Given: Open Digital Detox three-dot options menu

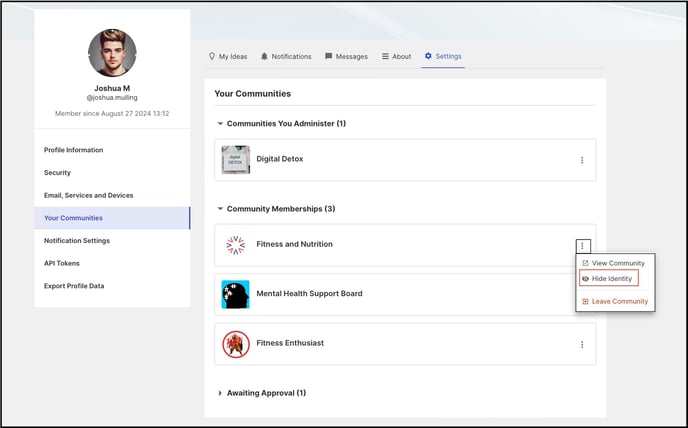Looking at the screenshot, I should (x=582, y=160).
